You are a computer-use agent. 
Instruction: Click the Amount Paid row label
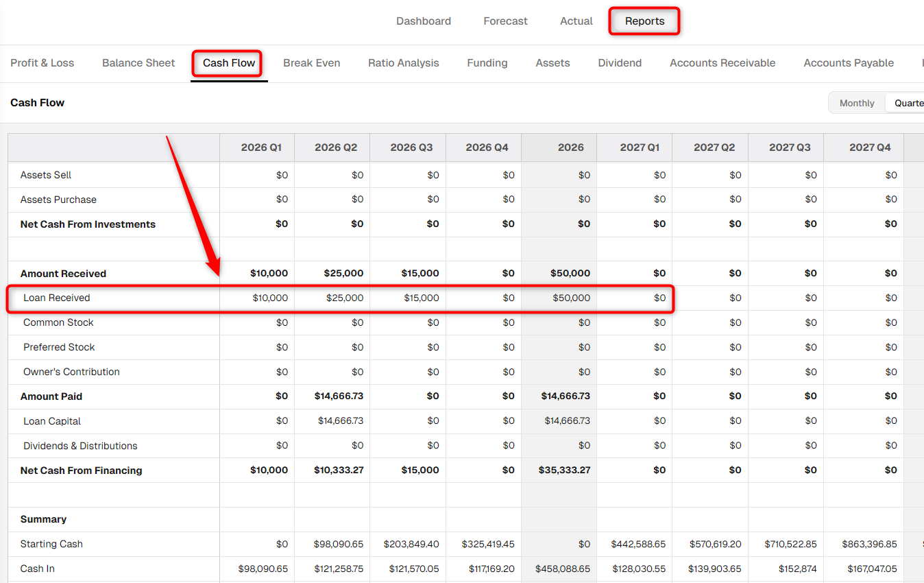pyautogui.click(x=51, y=396)
